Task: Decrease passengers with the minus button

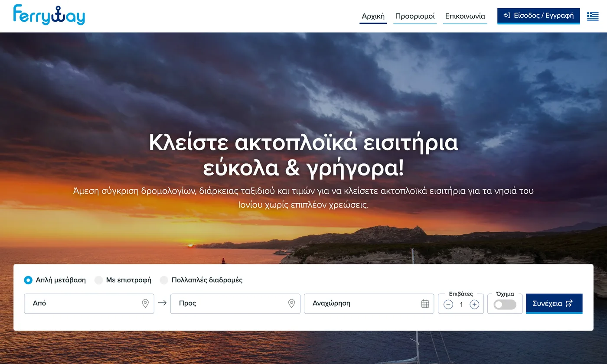Action: tap(448, 305)
